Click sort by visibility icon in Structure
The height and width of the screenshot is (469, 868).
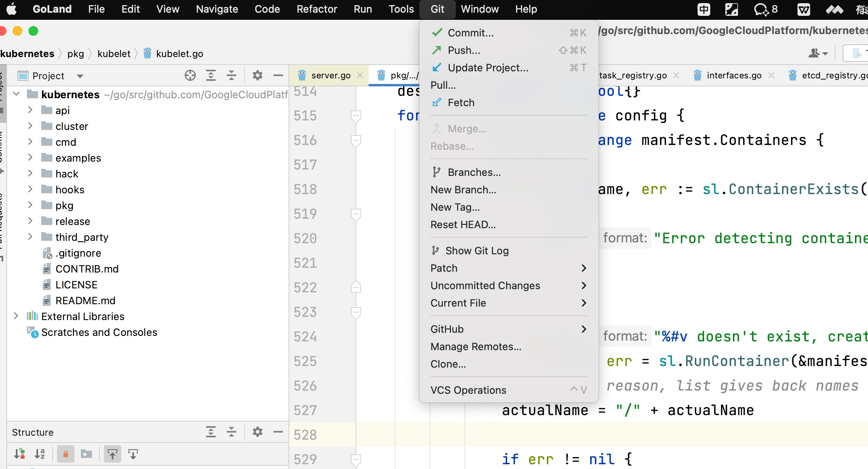click(19, 454)
